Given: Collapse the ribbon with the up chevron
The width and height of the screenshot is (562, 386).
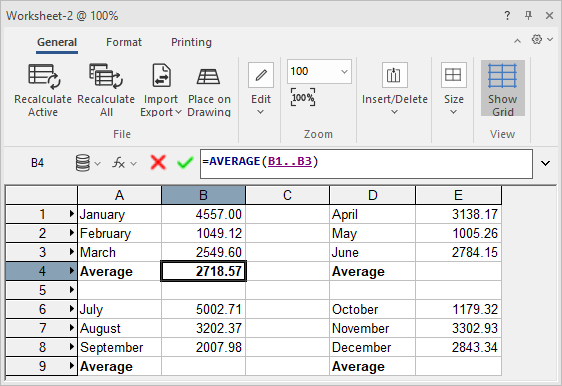Looking at the screenshot, I should (x=517, y=41).
